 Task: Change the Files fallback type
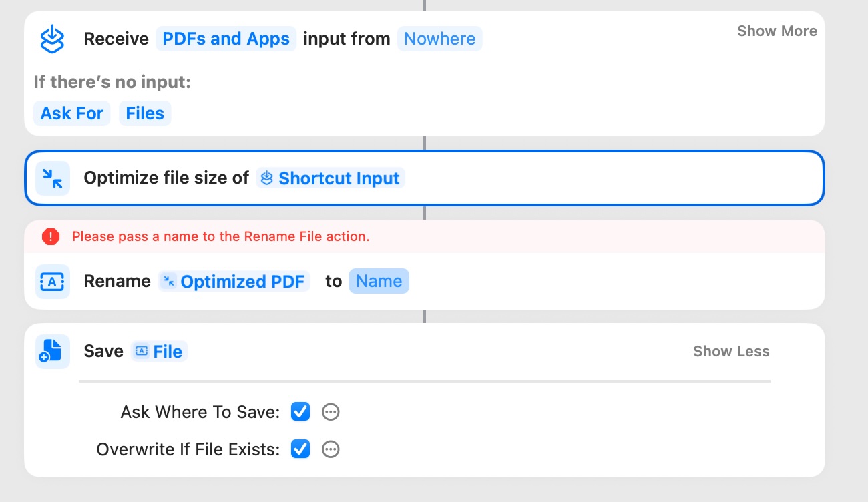tap(145, 113)
